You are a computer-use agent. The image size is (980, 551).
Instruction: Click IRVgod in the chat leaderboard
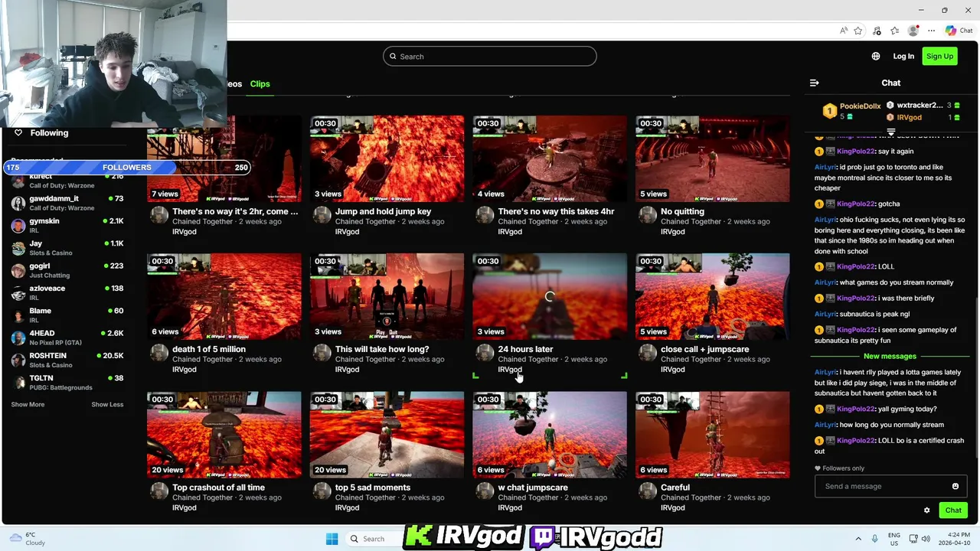coord(909,117)
